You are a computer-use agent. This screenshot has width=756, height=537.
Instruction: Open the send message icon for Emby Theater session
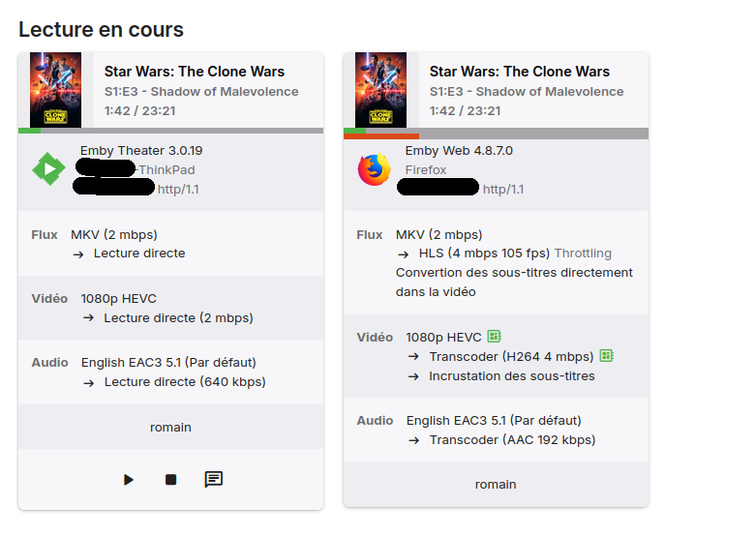point(214,479)
